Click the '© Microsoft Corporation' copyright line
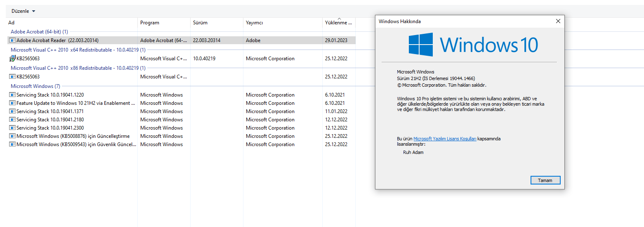 [x=441, y=85]
